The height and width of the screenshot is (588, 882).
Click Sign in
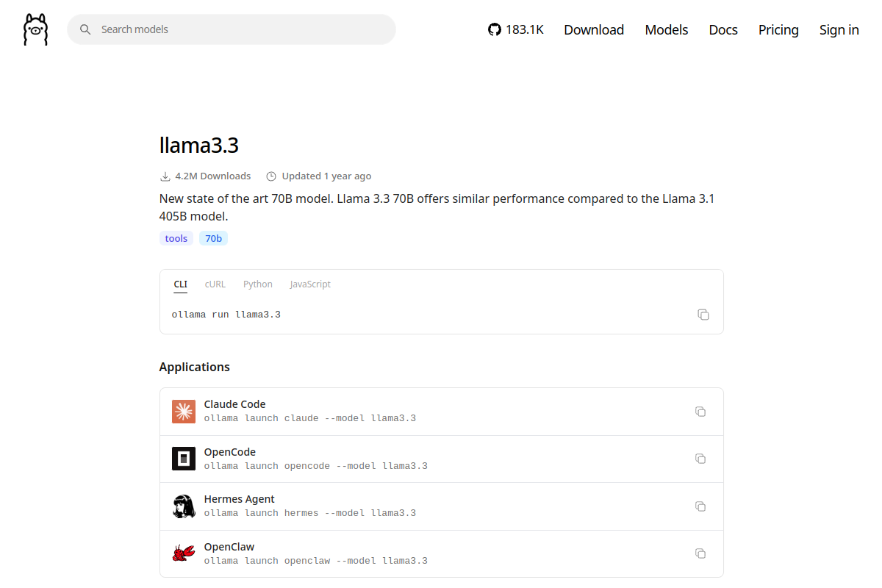click(839, 29)
